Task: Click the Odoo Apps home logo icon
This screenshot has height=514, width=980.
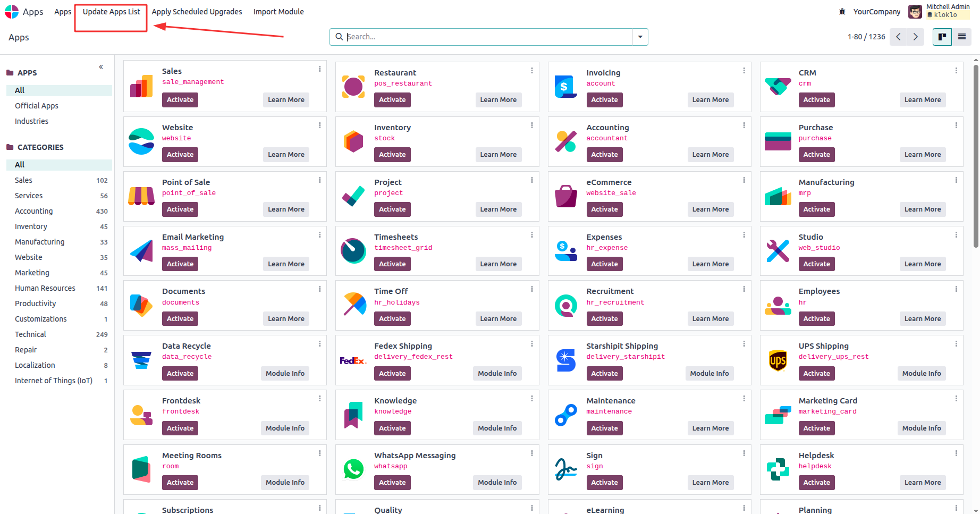Action: tap(12, 12)
